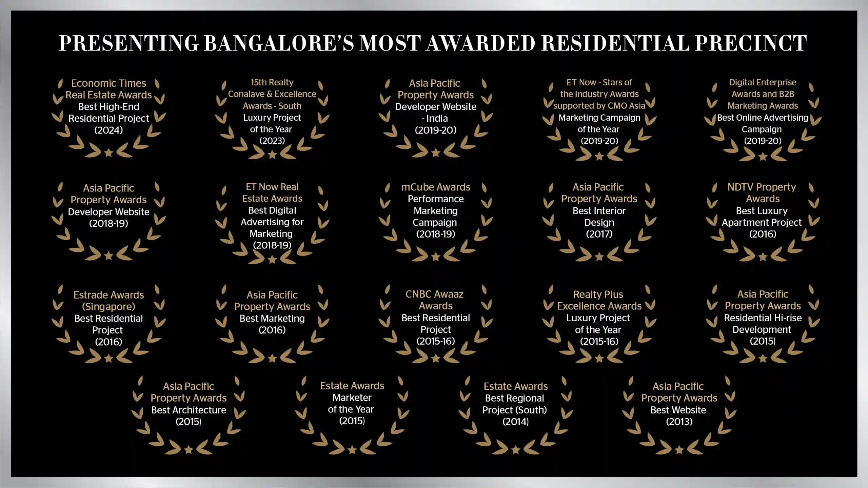
Task: Select 'ET Now Real Estate Awards' title
Action: coord(272,192)
